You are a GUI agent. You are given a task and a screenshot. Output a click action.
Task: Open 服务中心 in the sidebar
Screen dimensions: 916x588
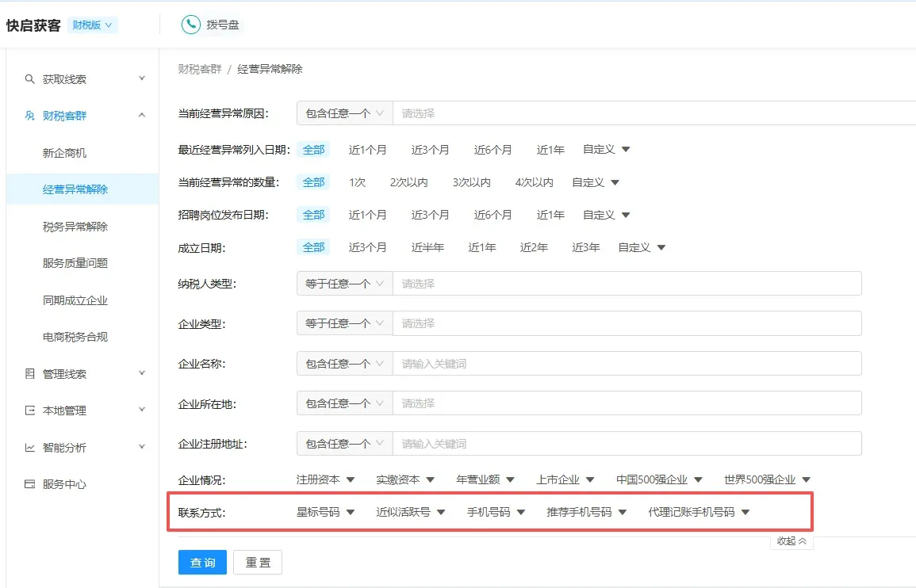point(64,484)
